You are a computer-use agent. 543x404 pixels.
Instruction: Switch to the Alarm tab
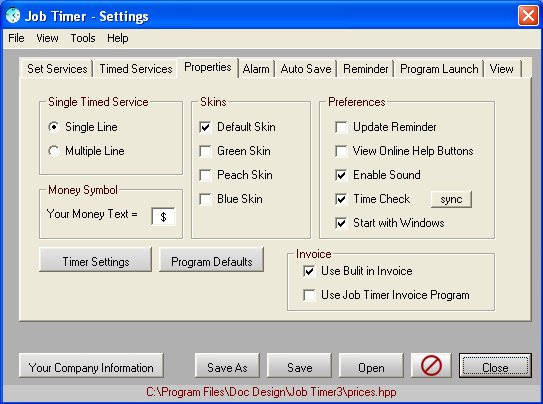click(256, 69)
